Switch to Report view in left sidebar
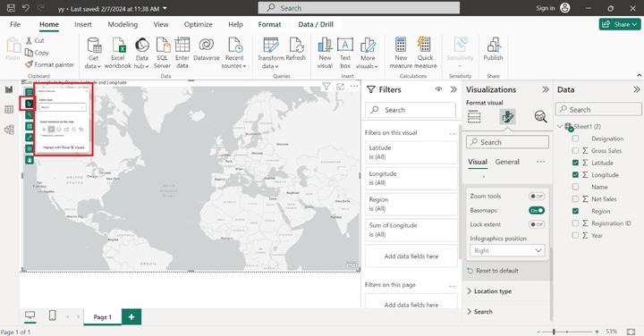Image resolution: width=644 pixels, height=336 pixels. pyautogui.click(x=9, y=89)
